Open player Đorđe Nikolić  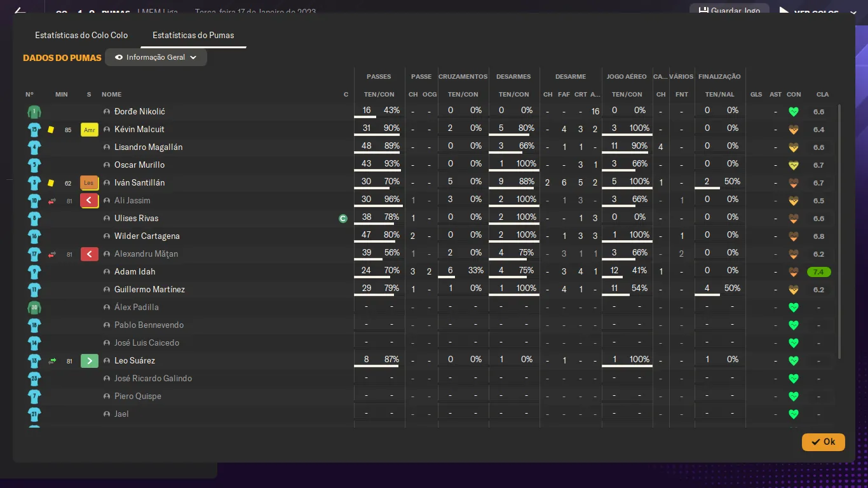(x=140, y=112)
